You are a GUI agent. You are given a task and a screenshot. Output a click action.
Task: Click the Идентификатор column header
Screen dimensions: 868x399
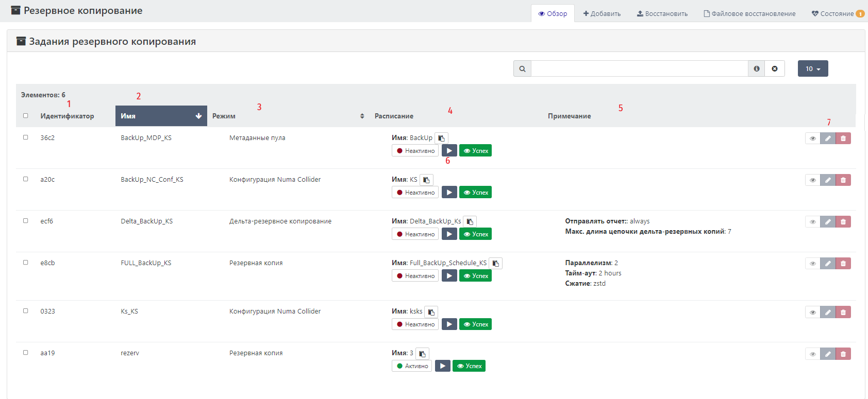67,116
